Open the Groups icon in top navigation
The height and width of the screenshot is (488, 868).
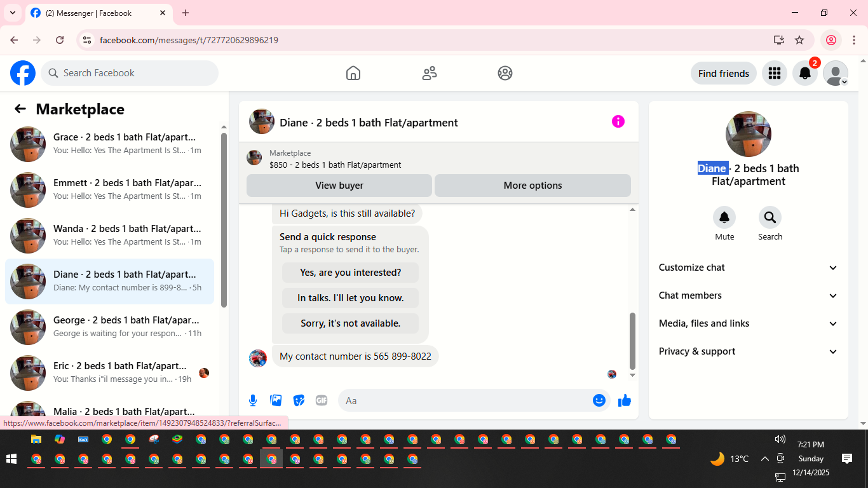pos(505,73)
